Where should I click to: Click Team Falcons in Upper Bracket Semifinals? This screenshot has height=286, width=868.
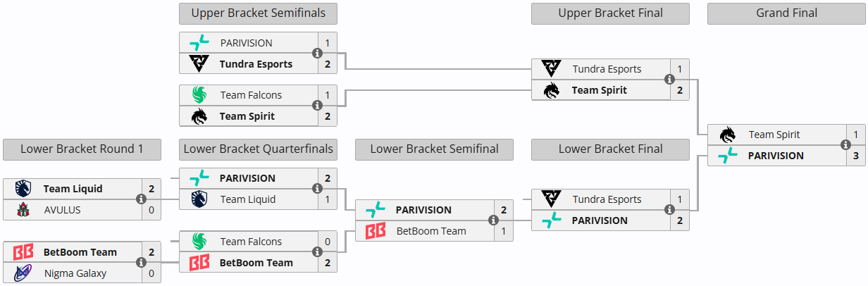pos(251,95)
